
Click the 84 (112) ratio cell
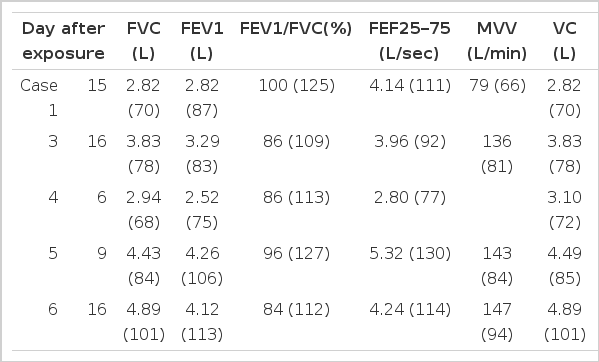point(296,309)
